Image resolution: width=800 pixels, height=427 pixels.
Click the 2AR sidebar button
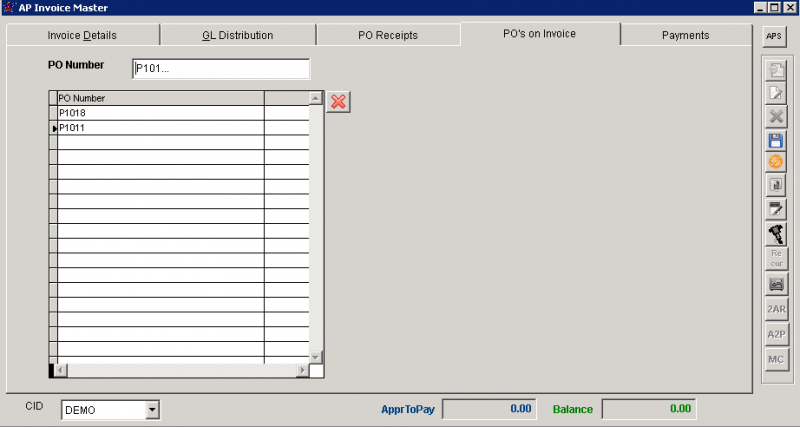(x=775, y=309)
